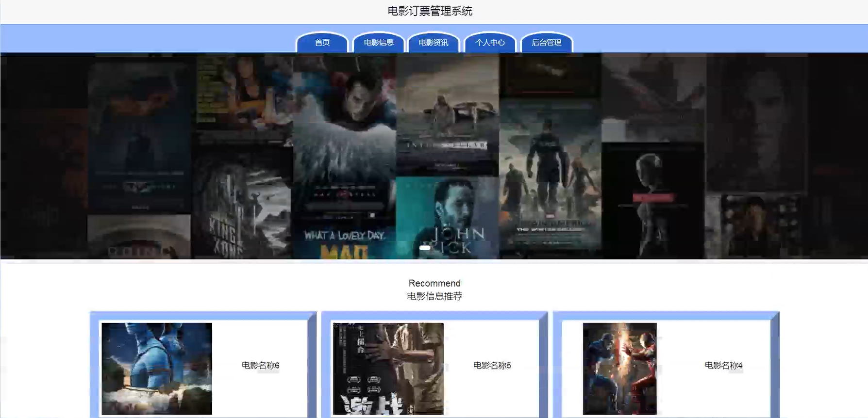Open the 后台管理 tab
Screen dimensions: 868x418
click(x=547, y=42)
